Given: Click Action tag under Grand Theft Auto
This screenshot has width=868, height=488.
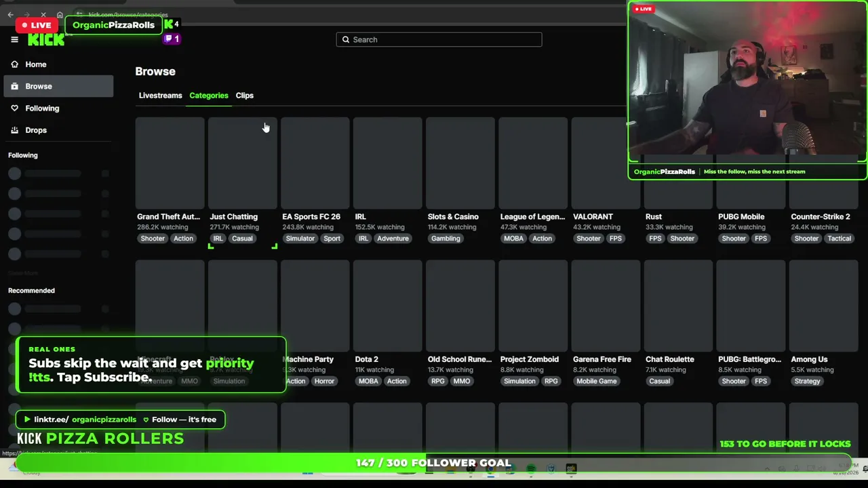Looking at the screenshot, I should pos(183,239).
